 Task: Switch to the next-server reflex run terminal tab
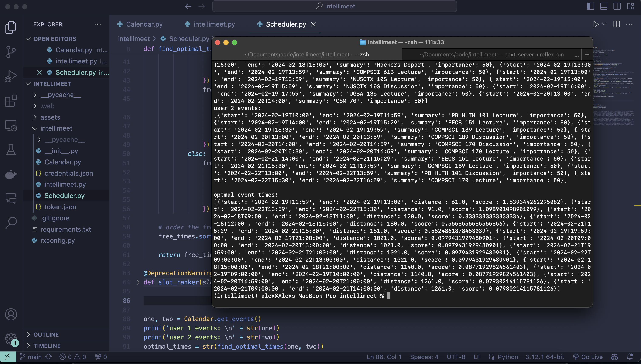click(491, 55)
